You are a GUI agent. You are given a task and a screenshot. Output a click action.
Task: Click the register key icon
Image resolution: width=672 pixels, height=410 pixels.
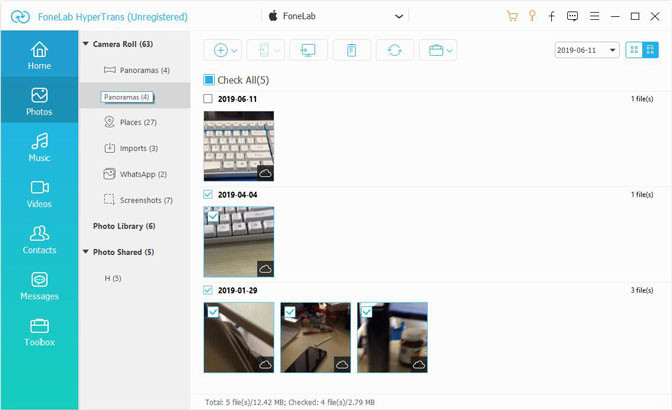point(532,16)
